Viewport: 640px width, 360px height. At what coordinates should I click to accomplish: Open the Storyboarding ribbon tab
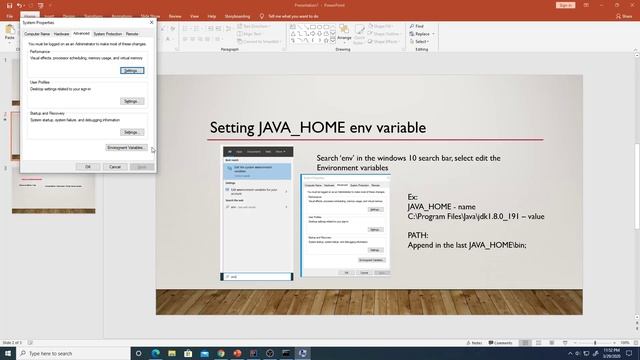[x=237, y=16]
